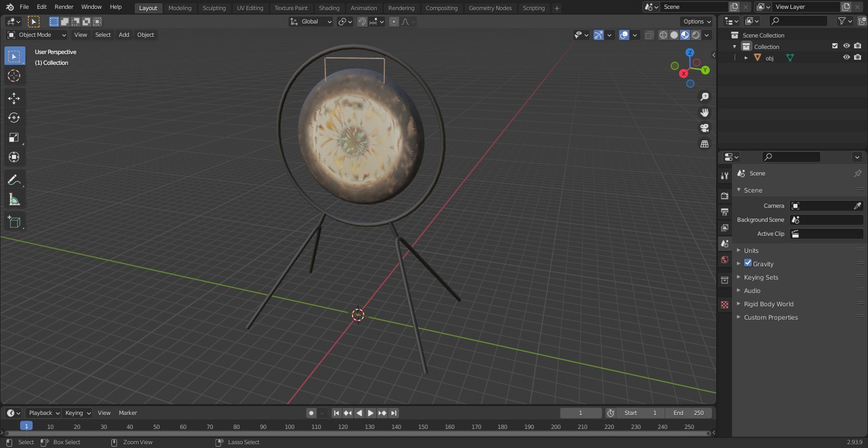The width and height of the screenshot is (868, 448).
Task: Select the Cursor tool in the viewport toolbar
Action: 14,76
